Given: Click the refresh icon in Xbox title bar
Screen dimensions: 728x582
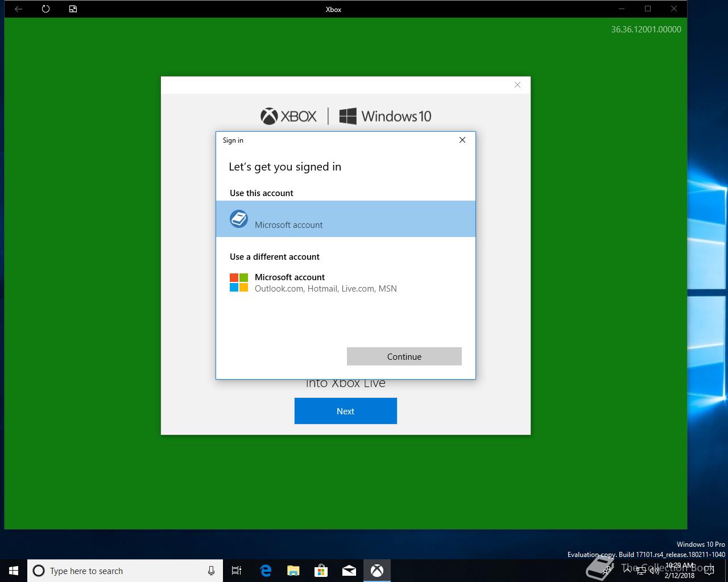Looking at the screenshot, I should point(45,9).
